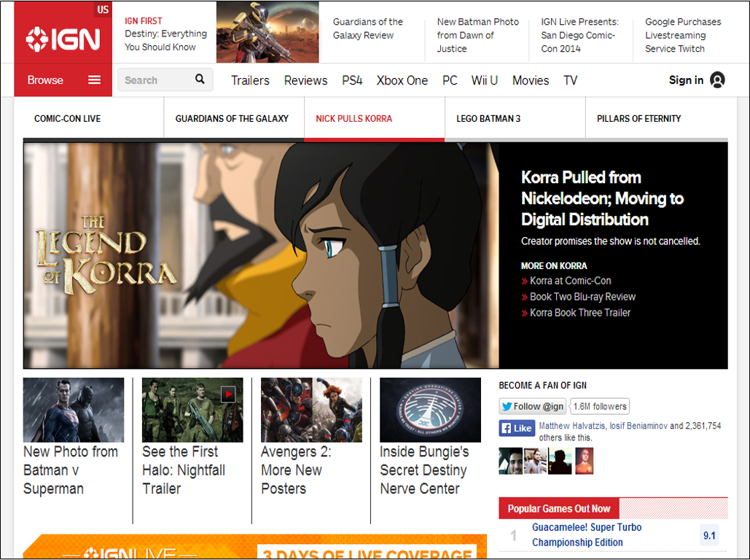750x560 pixels.
Task: Open Guardians of the Galaxy Review link
Action: click(367, 28)
